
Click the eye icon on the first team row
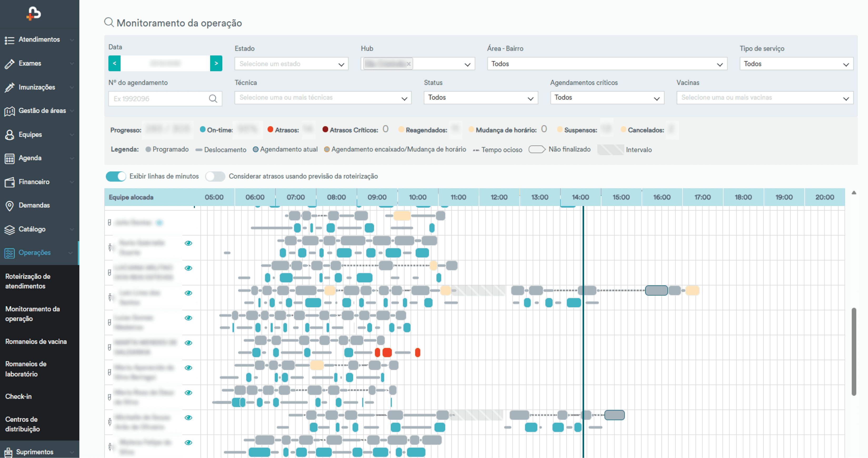pyautogui.click(x=188, y=243)
